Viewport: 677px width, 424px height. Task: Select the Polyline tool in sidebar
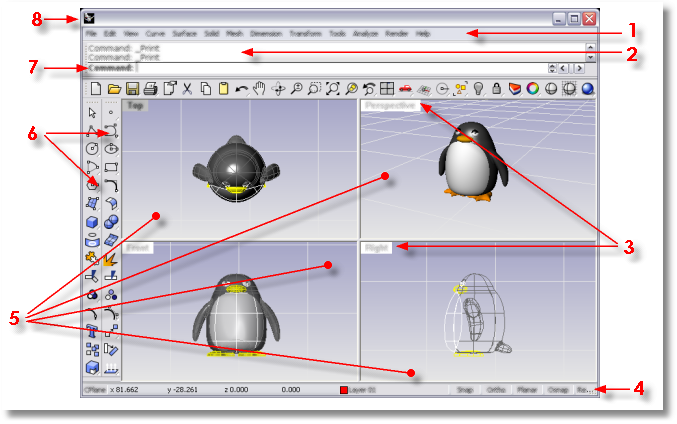(x=92, y=131)
